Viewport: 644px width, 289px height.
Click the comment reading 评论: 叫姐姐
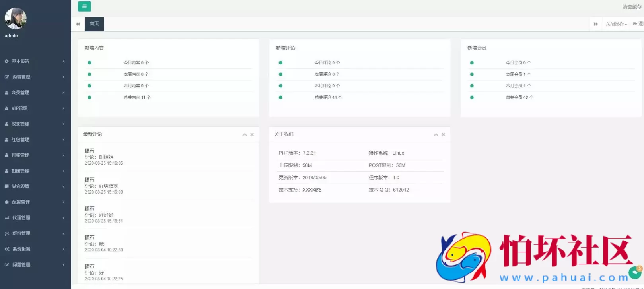click(99, 157)
